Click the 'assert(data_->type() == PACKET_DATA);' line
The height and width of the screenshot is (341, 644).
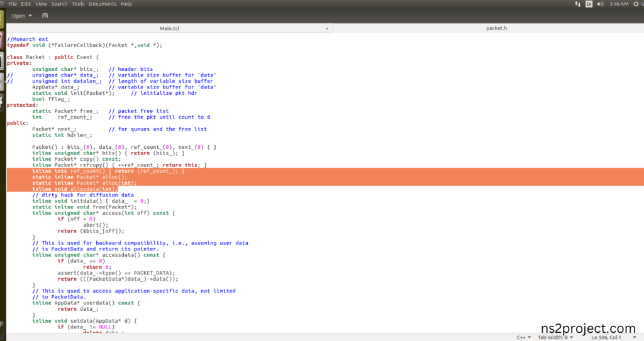[116, 273]
